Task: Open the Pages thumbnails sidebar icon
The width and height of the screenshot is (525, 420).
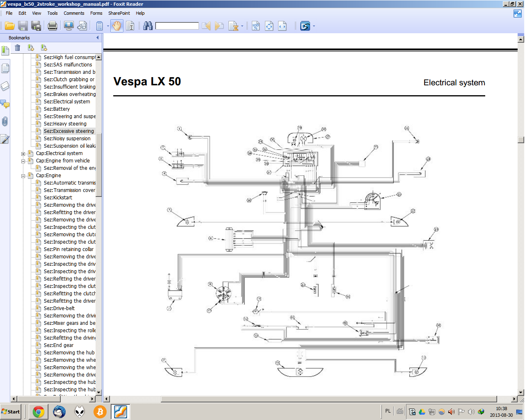Action: pyautogui.click(x=5, y=68)
